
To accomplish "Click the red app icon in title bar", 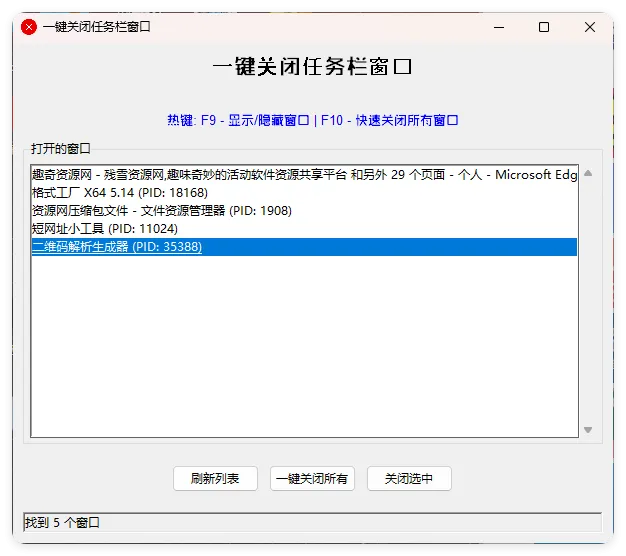I will pos(29,27).
